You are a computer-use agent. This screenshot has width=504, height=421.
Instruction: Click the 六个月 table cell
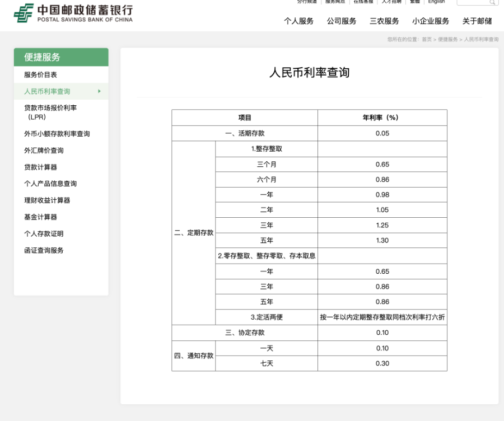pos(267,180)
